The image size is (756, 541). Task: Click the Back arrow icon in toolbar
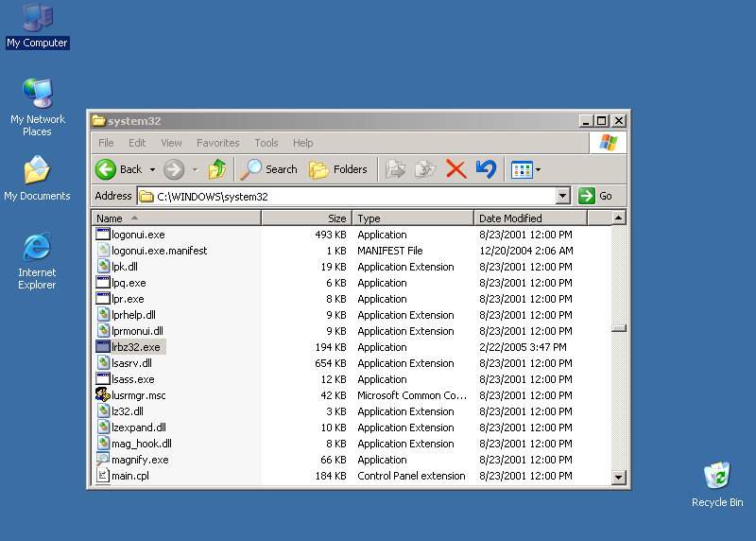[106, 169]
